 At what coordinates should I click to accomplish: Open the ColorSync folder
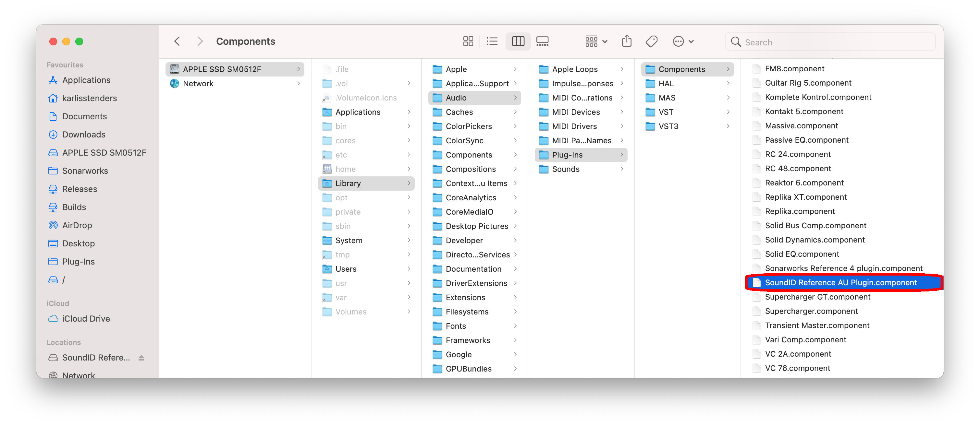tap(474, 141)
